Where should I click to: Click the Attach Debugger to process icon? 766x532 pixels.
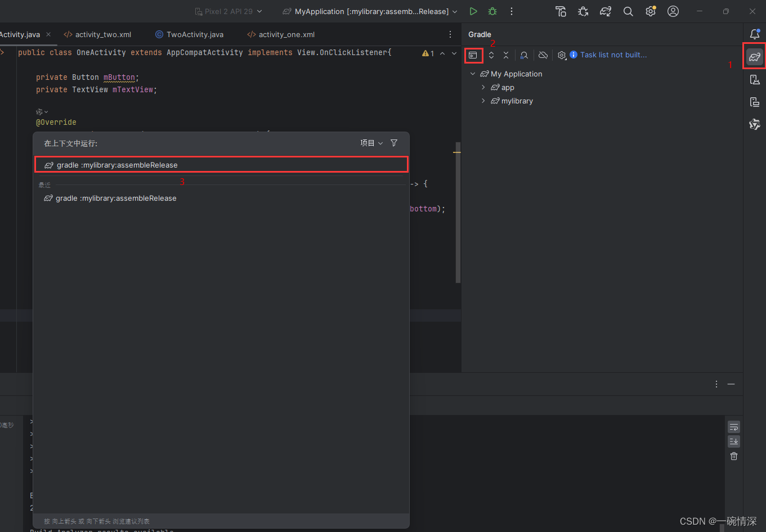(583, 11)
